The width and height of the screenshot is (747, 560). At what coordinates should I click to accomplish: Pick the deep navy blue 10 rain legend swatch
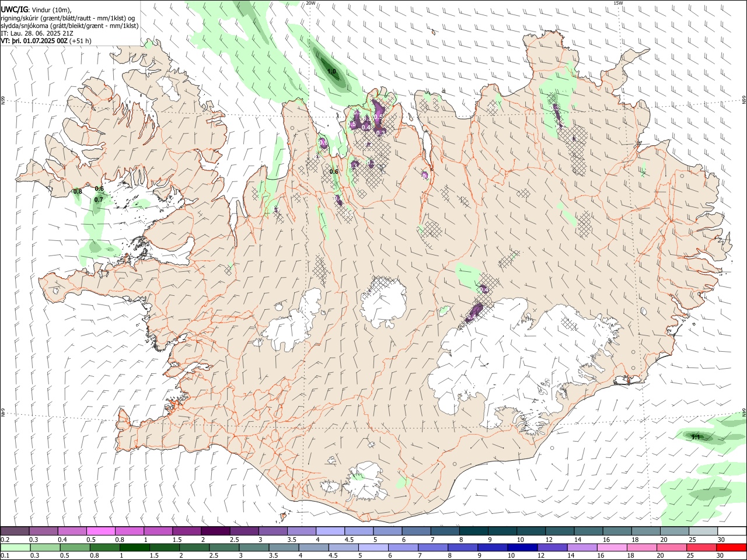click(x=522, y=547)
